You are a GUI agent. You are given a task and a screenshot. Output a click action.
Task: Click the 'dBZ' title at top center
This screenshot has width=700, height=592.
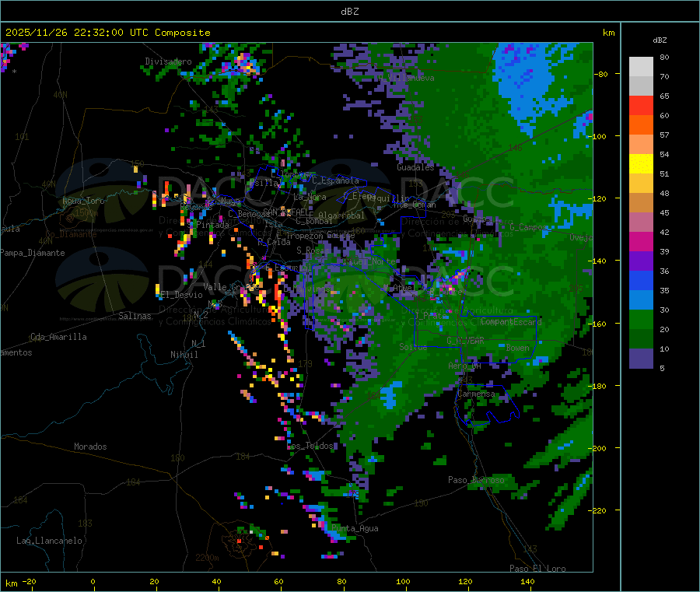pyautogui.click(x=349, y=12)
